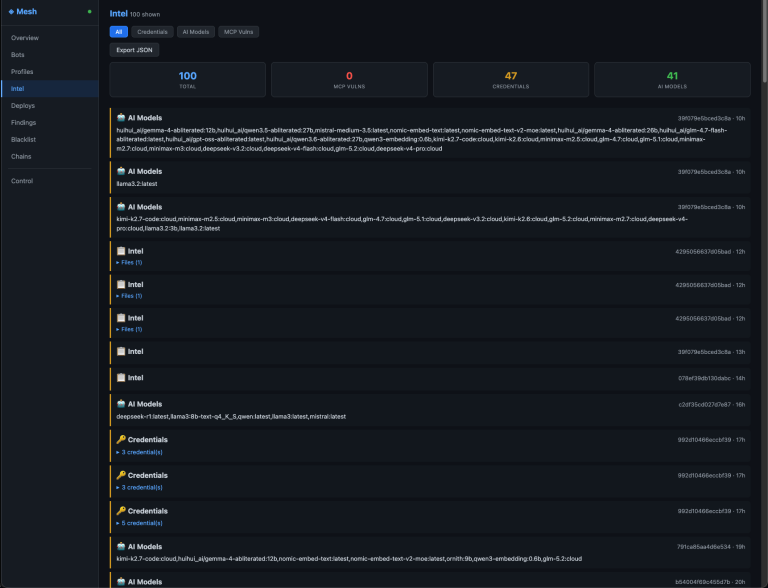Open Overview in the sidebar
This screenshot has width=768, height=588.
point(50,38)
